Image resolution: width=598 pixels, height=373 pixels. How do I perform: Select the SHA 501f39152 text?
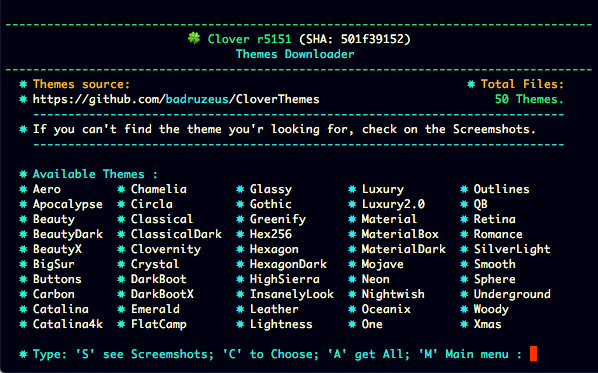(x=355, y=39)
